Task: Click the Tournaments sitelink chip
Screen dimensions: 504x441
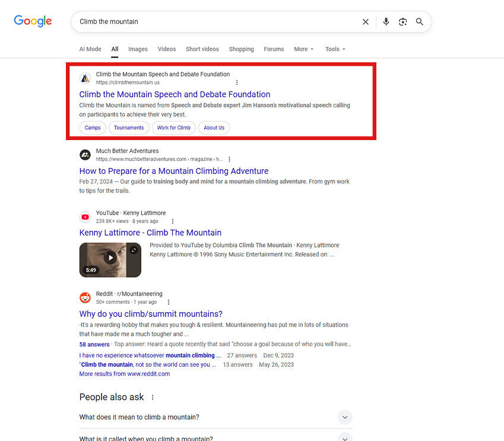Action: click(129, 128)
